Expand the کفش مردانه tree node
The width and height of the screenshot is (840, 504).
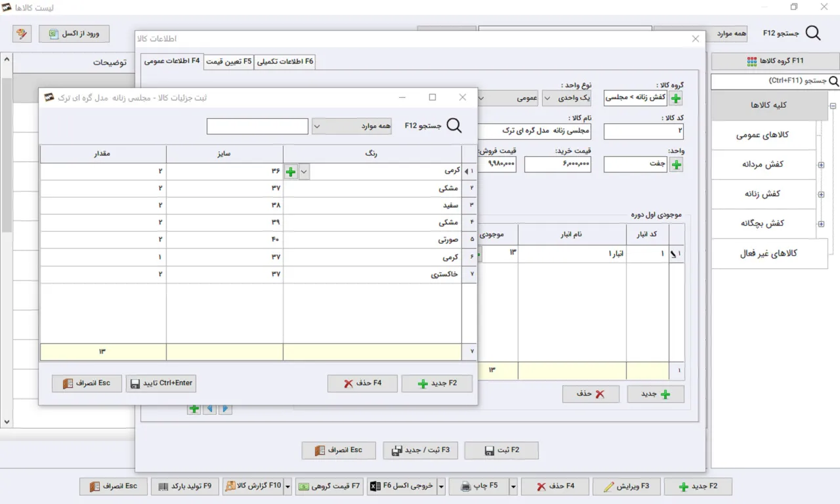point(821,165)
